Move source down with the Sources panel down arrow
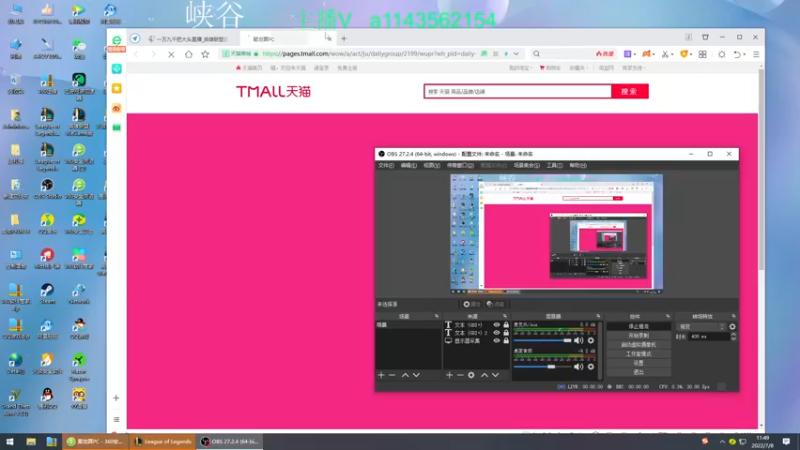800x450 pixels. [x=495, y=375]
